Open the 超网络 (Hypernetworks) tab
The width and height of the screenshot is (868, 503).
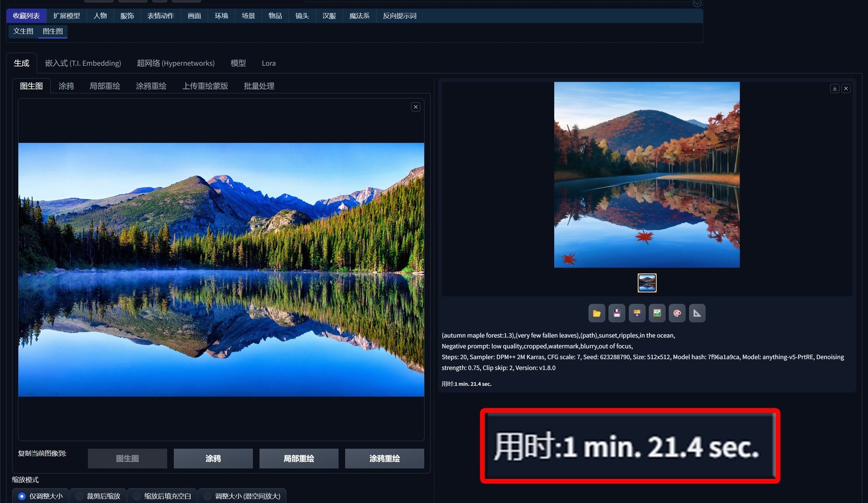176,63
